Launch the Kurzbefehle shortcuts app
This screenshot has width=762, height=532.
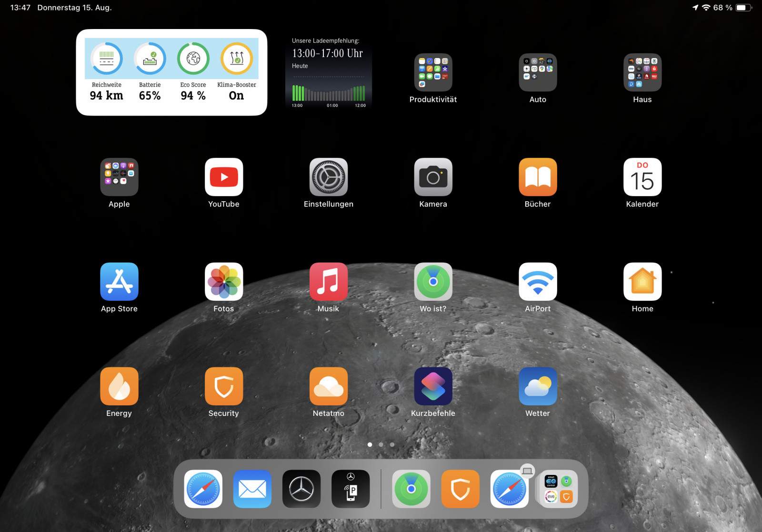(433, 386)
